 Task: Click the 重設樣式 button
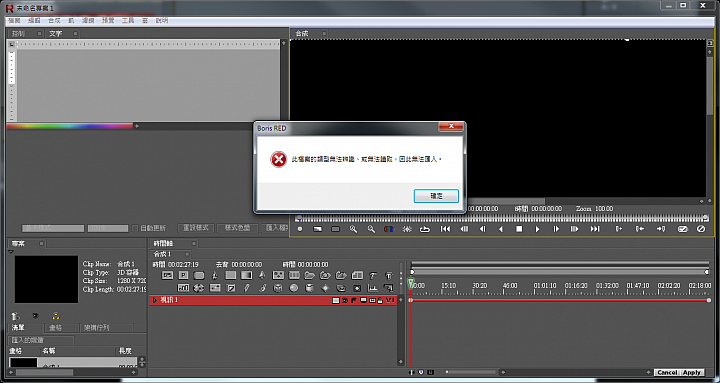pyautogui.click(x=196, y=228)
